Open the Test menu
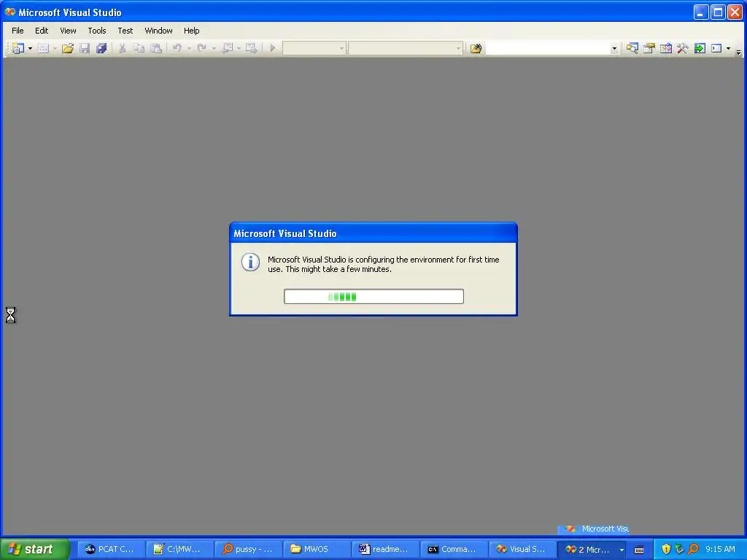 [x=125, y=31]
